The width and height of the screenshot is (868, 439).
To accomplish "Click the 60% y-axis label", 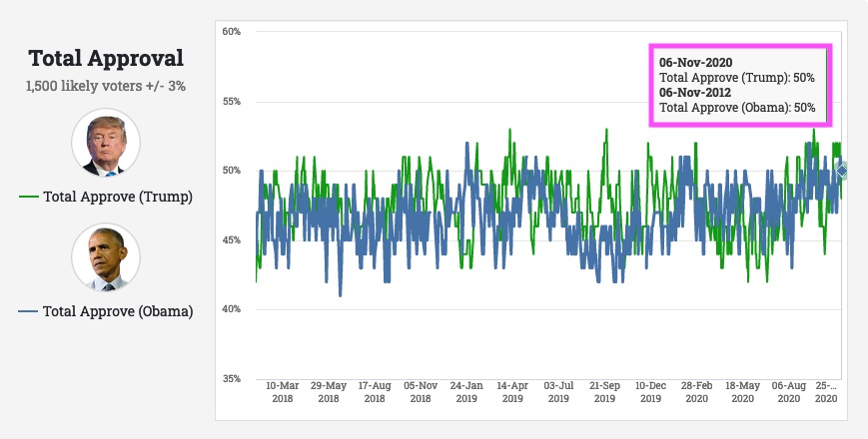I will (x=232, y=32).
